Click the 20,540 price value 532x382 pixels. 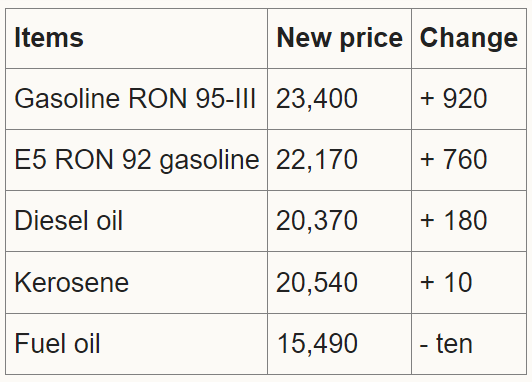point(317,283)
